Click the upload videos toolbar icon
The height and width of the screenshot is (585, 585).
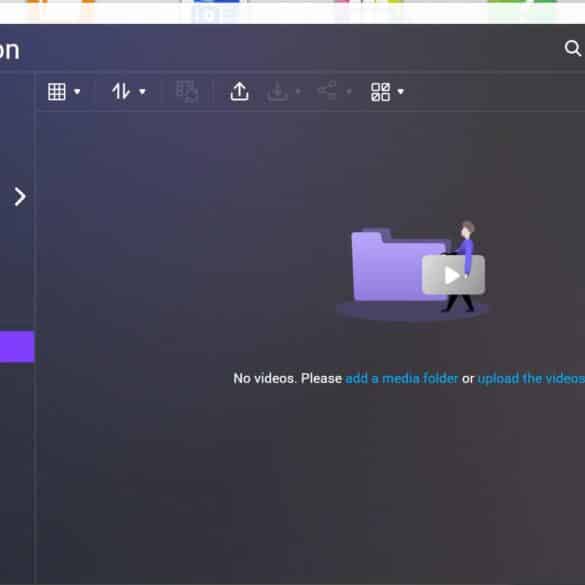coord(239,91)
